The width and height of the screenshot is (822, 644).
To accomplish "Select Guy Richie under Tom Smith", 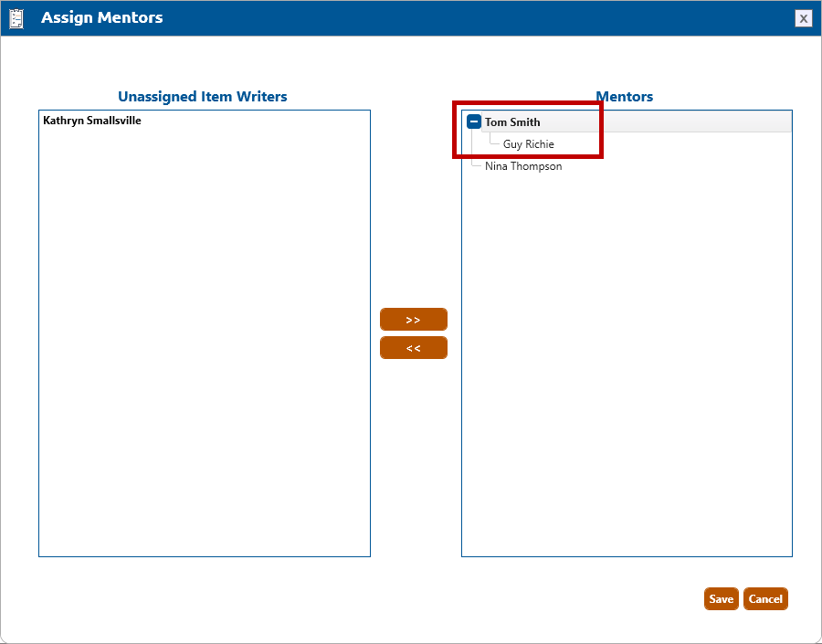I will 528,144.
